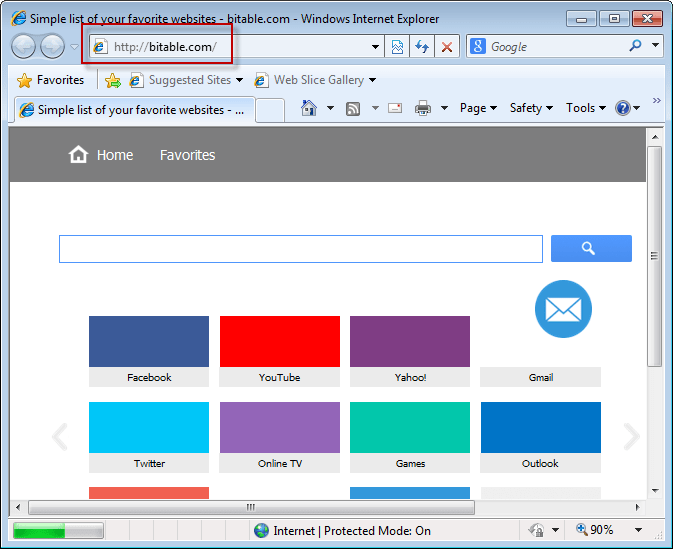673x549 pixels.
Task: Open the Tools menu
Action: [x=586, y=108]
